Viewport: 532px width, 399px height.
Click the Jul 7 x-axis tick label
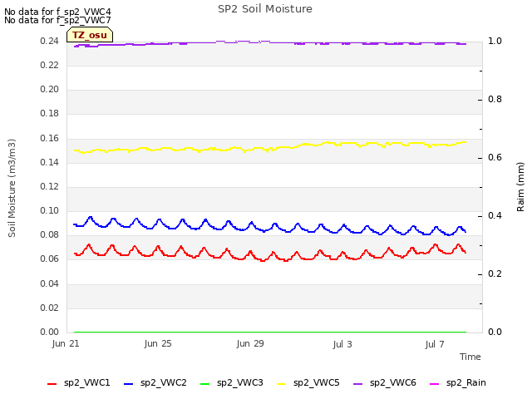click(435, 344)
